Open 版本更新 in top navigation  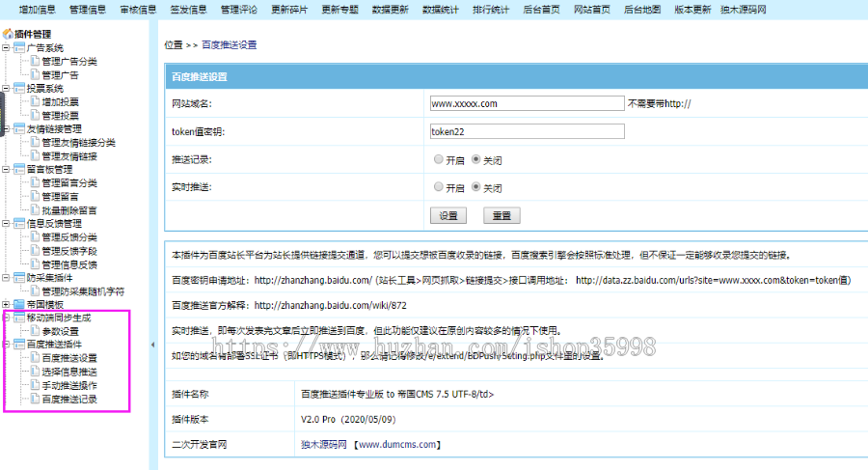pos(692,10)
